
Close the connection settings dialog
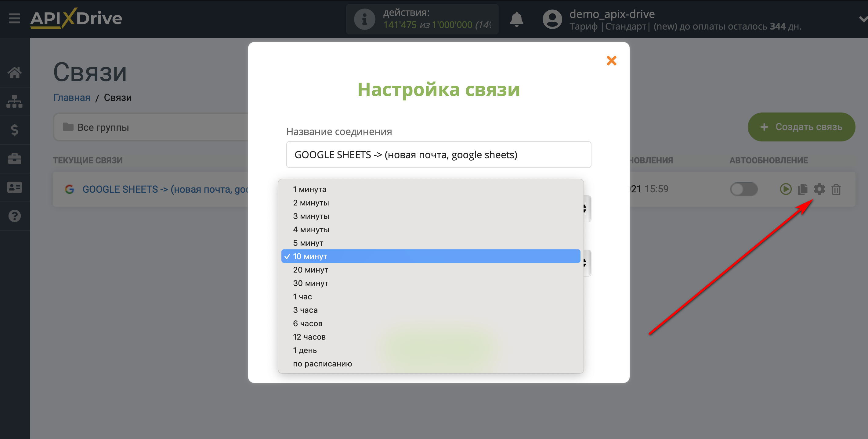coord(611,61)
